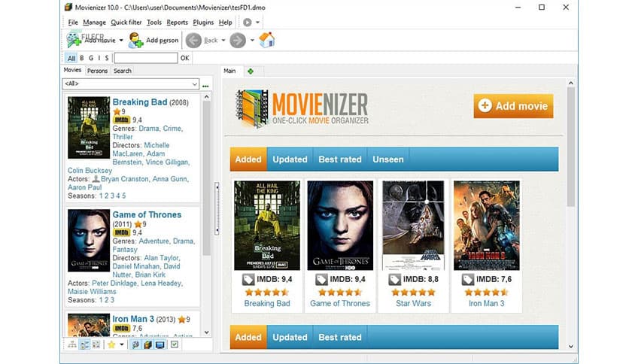Go forward with the grey right arrow

tap(238, 40)
